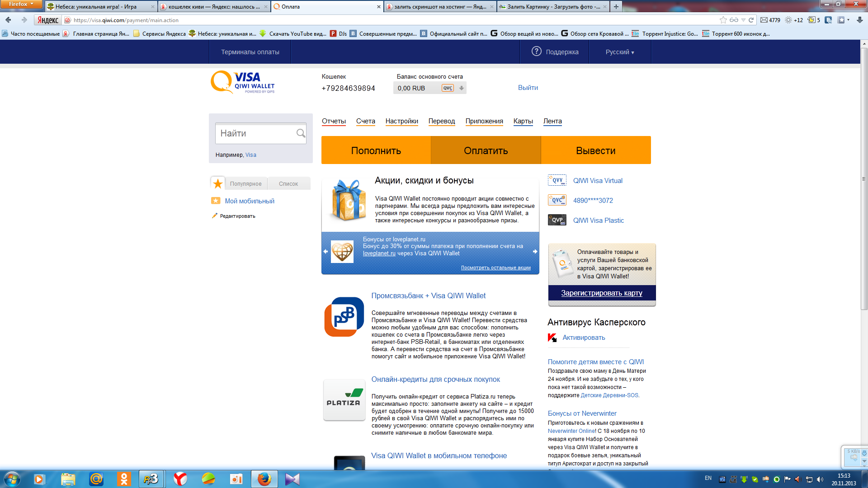This screenshot has width=868, height=488.
Task: Click Активировать for Kaspersky antivirus
Action: coord(584,338)
